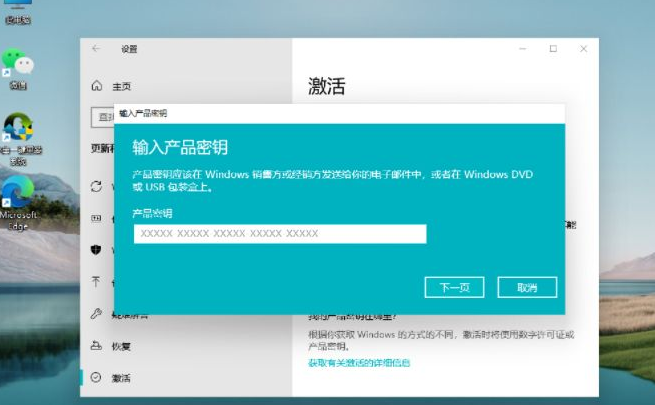Click the 主页 home icon in Settings
This screenshot has height=405, width=655.
97,86
